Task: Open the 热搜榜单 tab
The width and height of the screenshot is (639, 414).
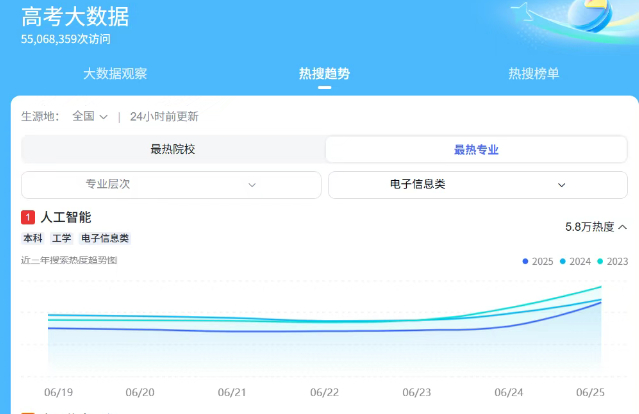Action: [533, 74]
